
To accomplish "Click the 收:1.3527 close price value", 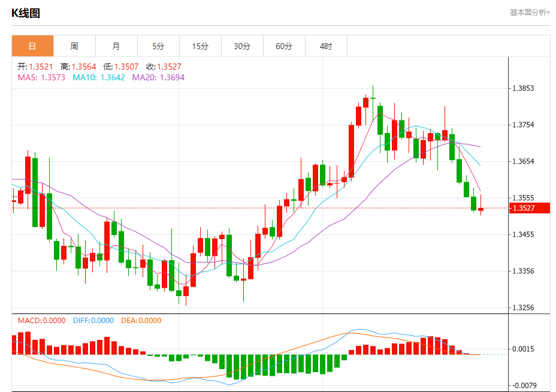I will tap(164, 67).
